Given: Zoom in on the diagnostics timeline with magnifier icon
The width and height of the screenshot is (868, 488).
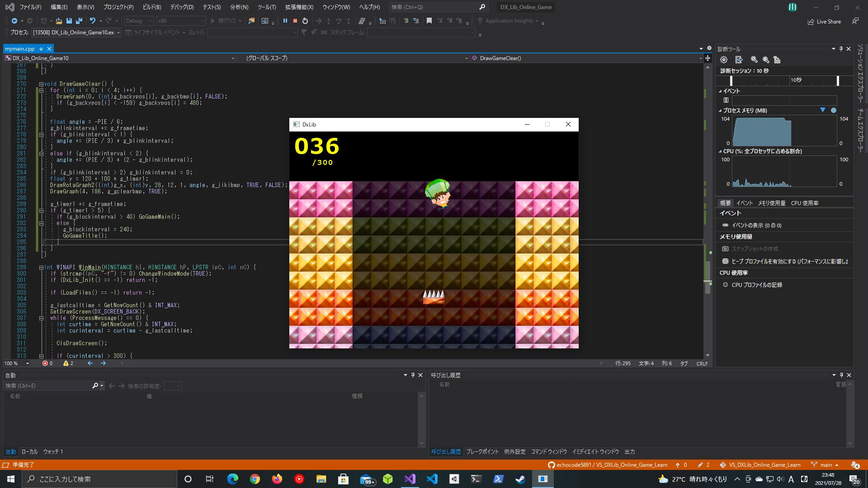Looking at the screenshot, I should coord(754,59).
